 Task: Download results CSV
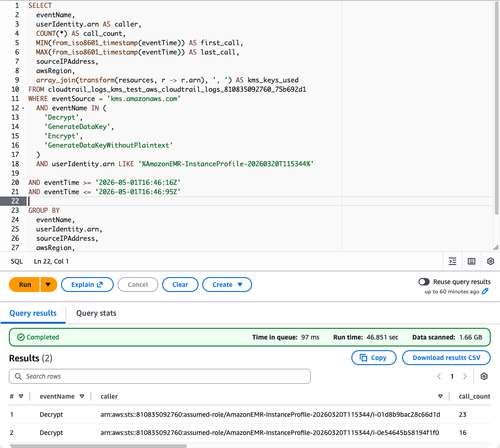(446, 358)
